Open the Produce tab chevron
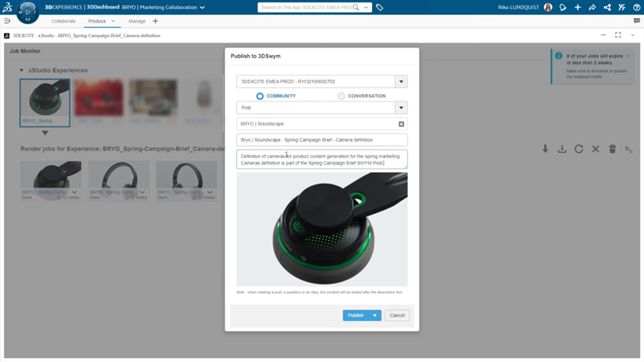This screenshot has height=362, width=644. coord(113,21)
